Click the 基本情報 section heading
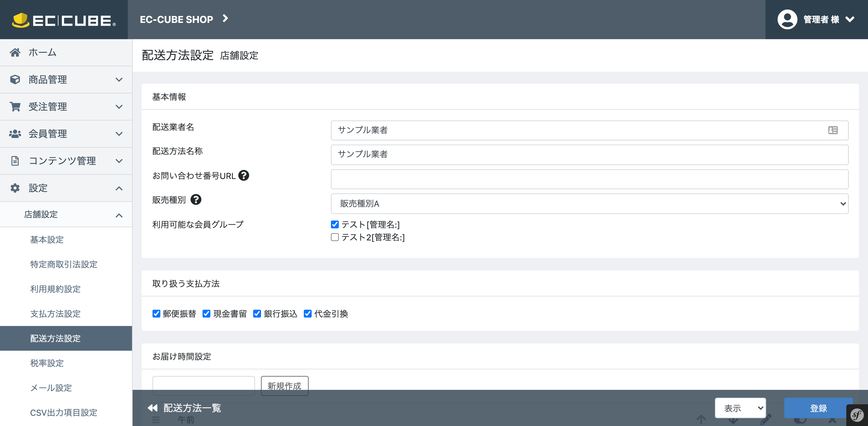This screenshot has width=868, height=426. coord(169,97)
